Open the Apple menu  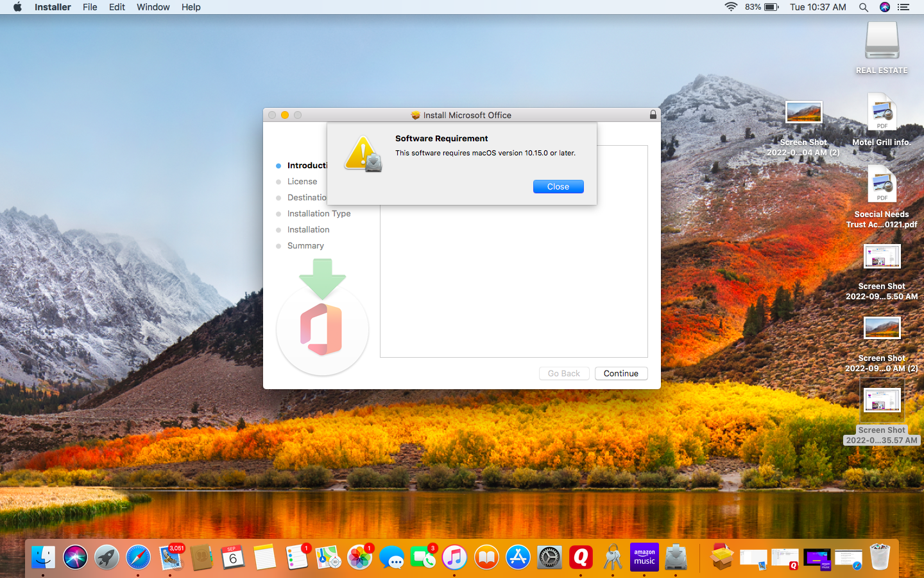[17, 7]
